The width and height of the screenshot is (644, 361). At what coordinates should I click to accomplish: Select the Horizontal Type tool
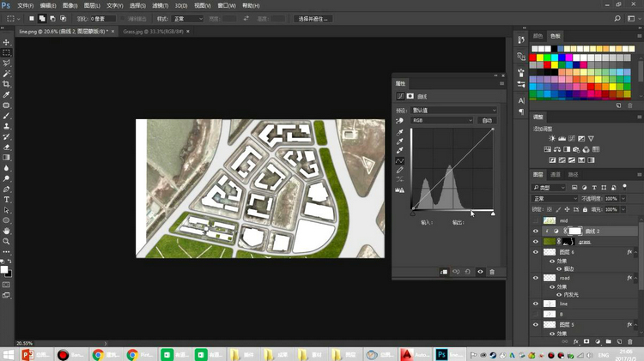(6, 200)
